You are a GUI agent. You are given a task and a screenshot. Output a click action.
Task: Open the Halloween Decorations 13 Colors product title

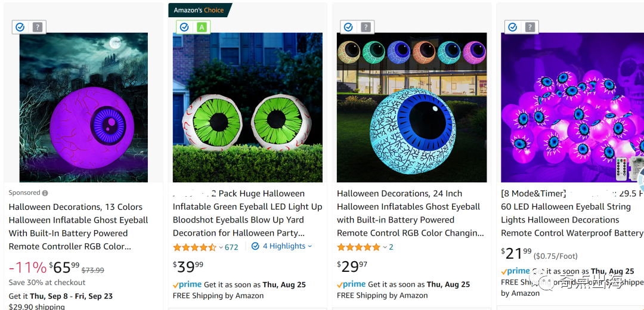click(x=75, y=227)
